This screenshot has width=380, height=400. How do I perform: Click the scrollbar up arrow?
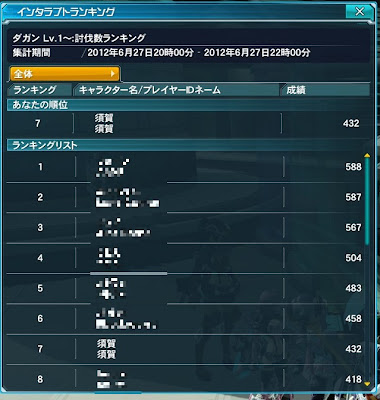pos(367,155)
